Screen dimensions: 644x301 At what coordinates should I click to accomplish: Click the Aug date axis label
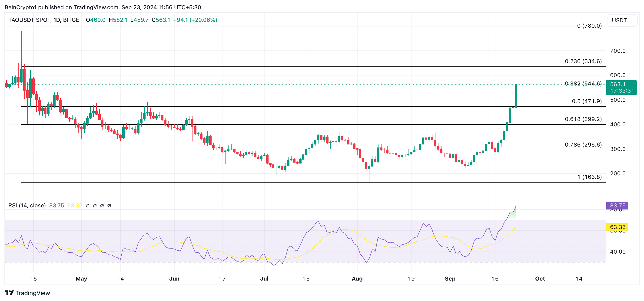point(357,278)
